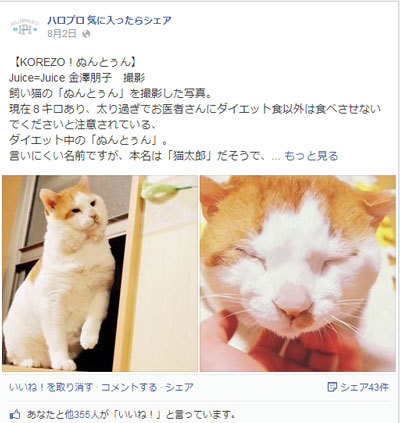Open the 8月2日 post timestamp
The width and height of the screenshot is (400, 423).
62,34
